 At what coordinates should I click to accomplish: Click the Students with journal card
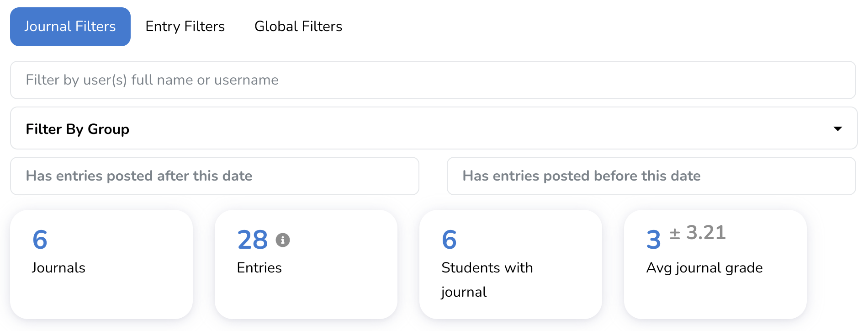tap(511, 265)
